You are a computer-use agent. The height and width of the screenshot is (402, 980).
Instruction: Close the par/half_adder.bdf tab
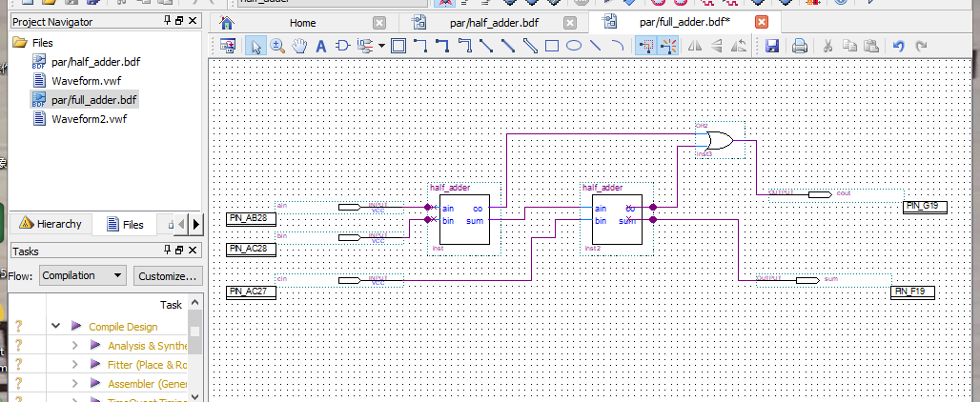(570, 23)
